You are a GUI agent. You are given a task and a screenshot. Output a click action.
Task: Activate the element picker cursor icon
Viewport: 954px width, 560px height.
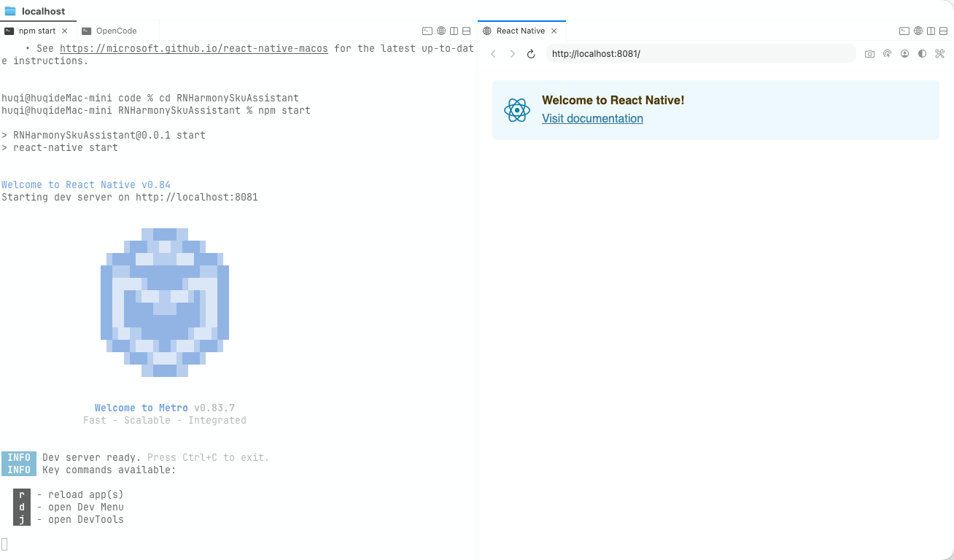pos(887,54)
